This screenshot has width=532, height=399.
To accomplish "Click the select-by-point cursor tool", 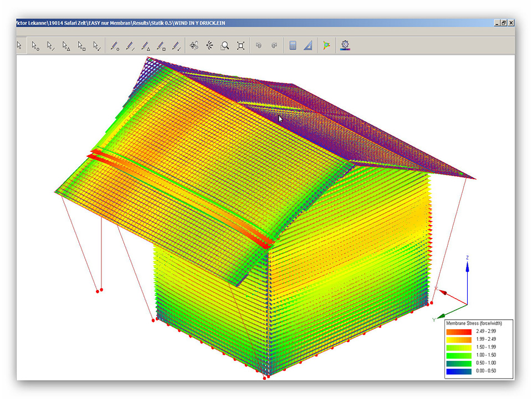I will point(35,45).
